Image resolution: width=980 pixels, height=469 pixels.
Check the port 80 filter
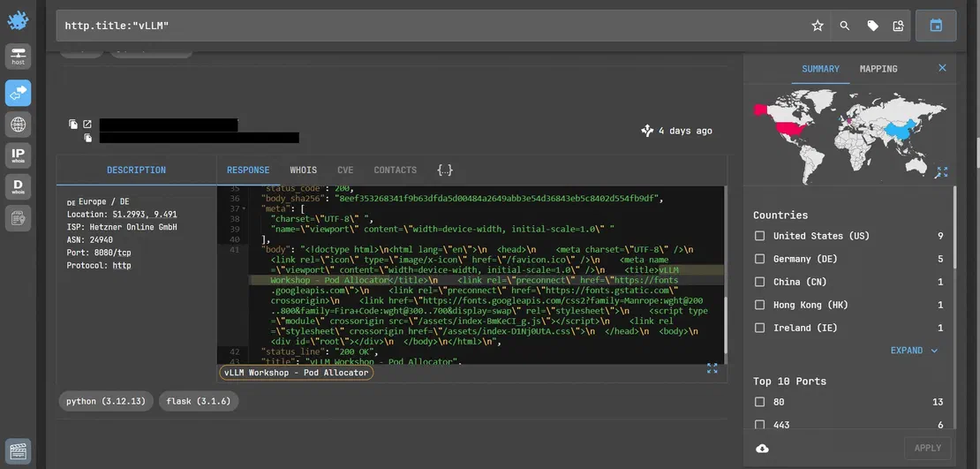point(759,402)
